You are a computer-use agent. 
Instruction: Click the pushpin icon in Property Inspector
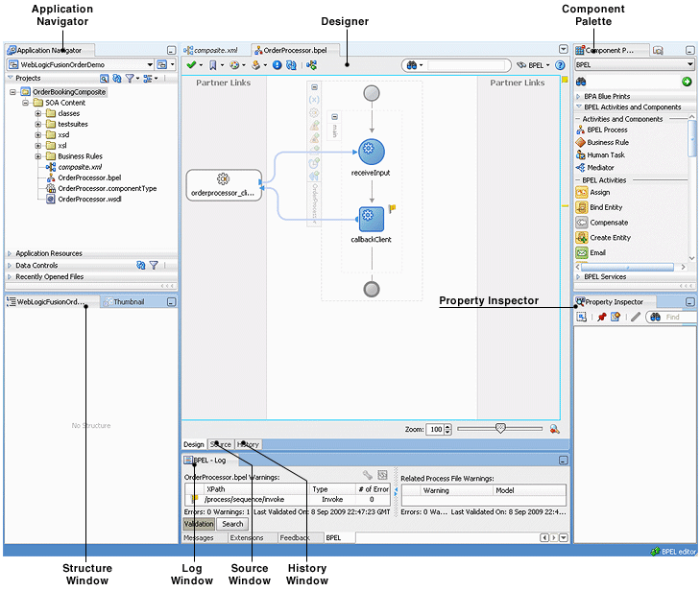[602, 317]
